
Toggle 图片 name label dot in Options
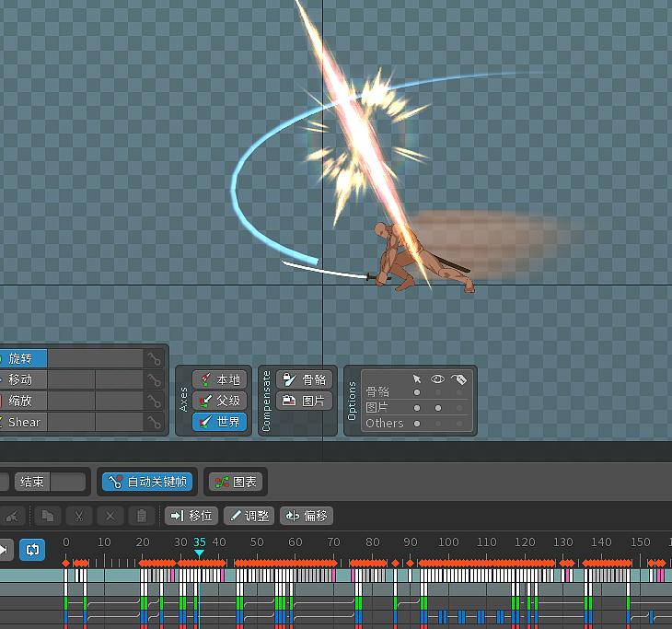click(459, 408)
